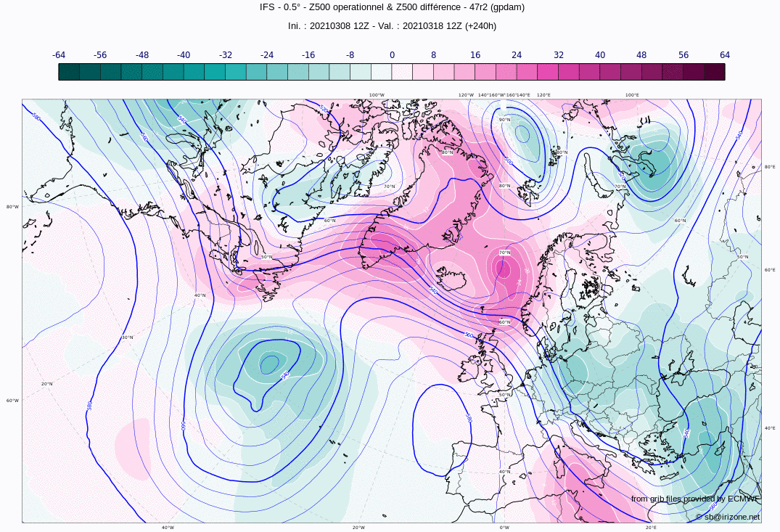The width and height of the screenshot is (780, 532).
Task: Click the positive '24' colorbar label
Action: [x=517, y=54]
